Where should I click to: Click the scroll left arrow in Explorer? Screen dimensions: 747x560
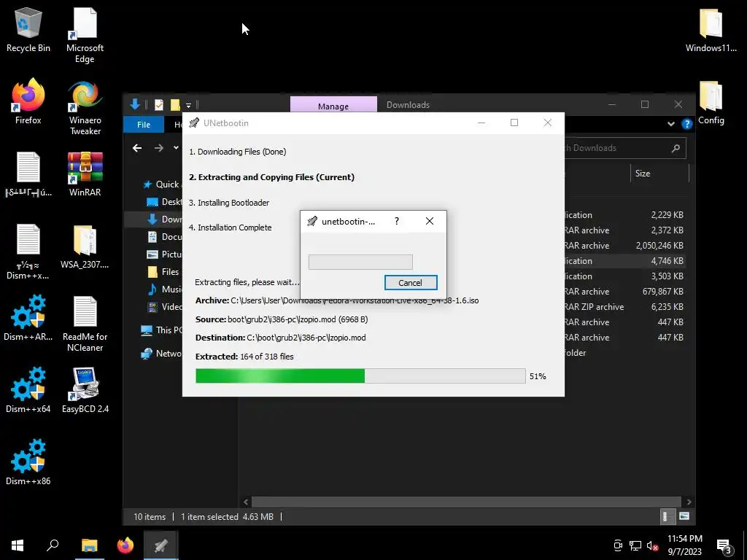pos(246,502)
